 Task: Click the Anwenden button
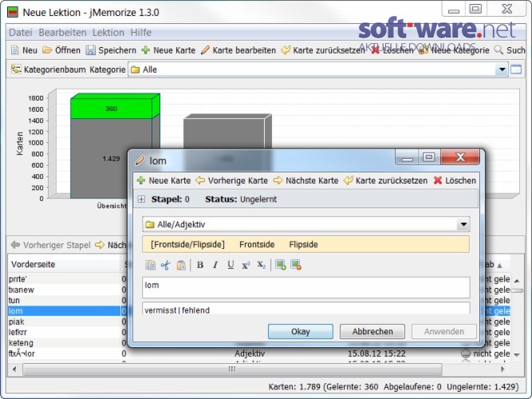444,331
